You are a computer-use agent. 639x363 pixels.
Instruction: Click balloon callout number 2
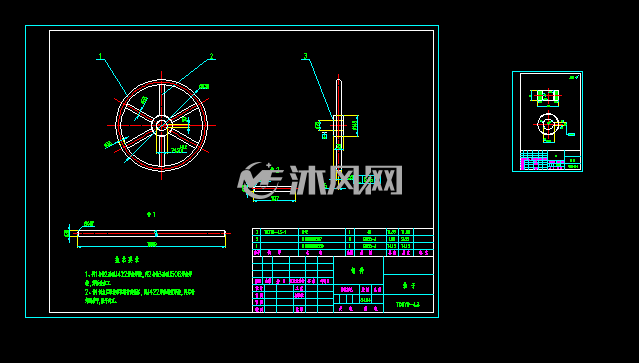point(212,56)
